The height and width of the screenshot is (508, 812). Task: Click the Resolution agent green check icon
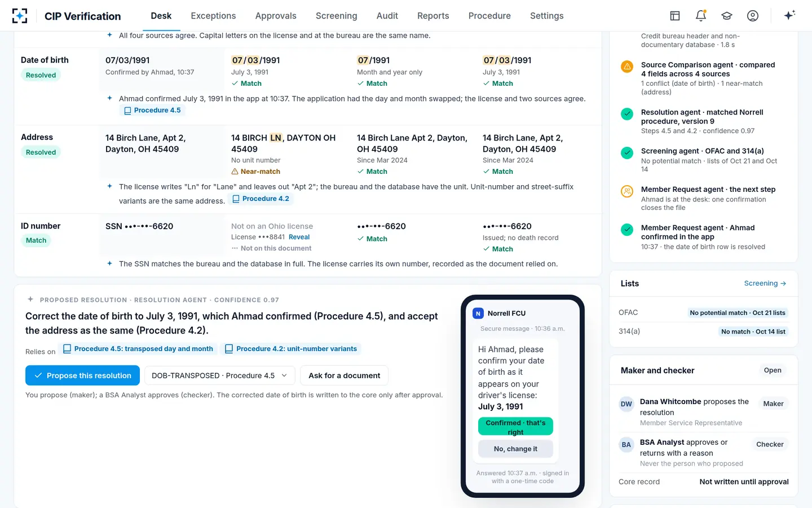click(627, 113)
